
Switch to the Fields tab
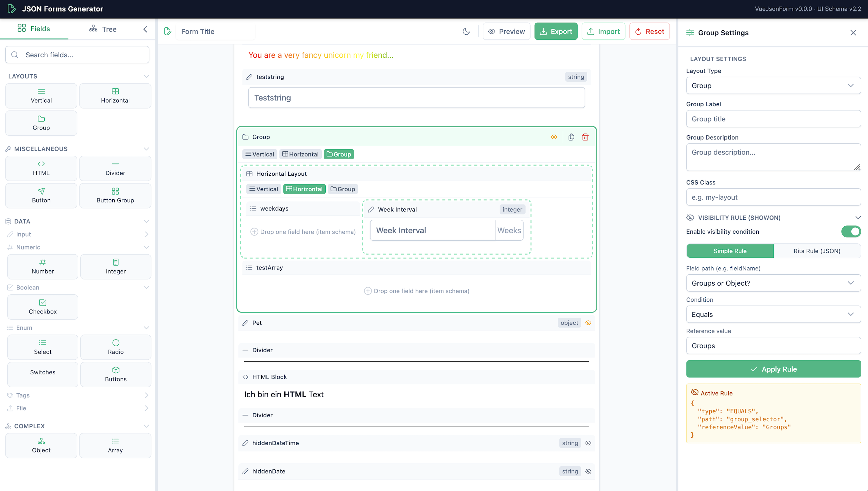click(34, 29)
